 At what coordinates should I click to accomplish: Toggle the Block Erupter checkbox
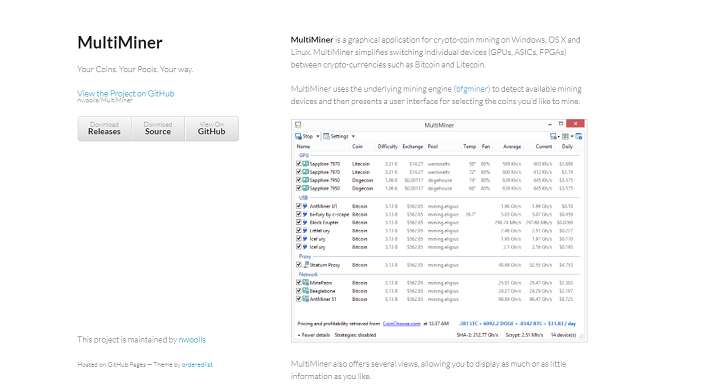(299, 222)
